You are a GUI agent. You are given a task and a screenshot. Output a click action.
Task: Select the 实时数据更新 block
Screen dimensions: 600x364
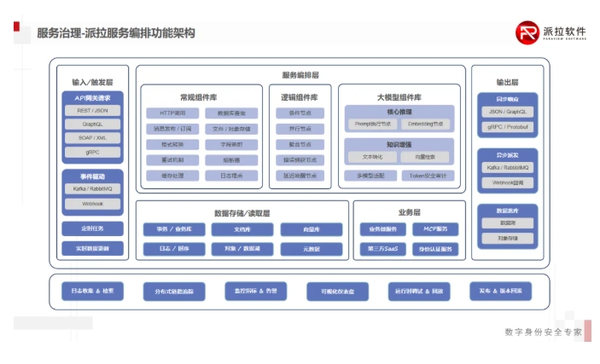[x=92, y=249]
